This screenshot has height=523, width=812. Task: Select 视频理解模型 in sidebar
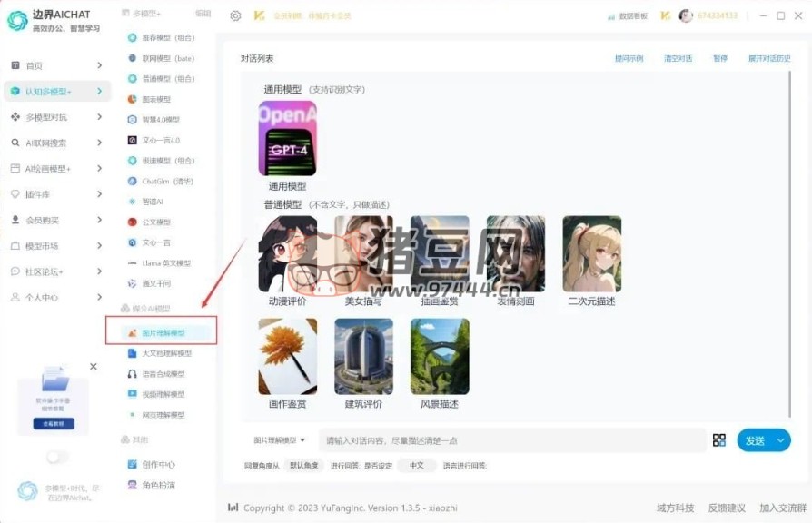point(163,394)
